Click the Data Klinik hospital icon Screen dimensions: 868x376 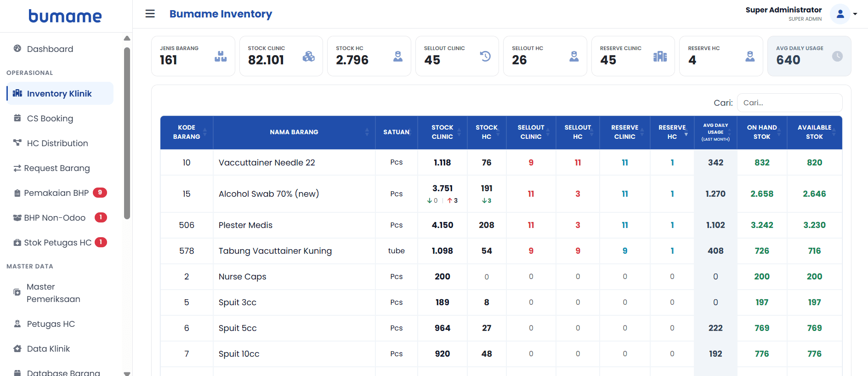tap(17, 348)
